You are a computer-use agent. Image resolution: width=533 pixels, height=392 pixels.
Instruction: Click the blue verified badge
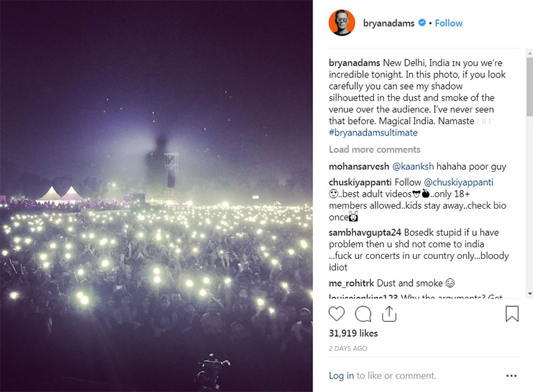coord(422,23)
